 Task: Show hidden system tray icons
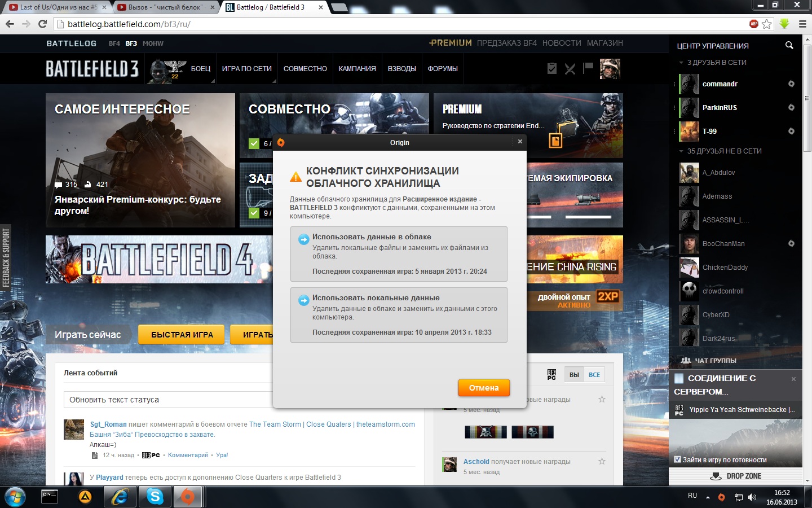point(708,497)
